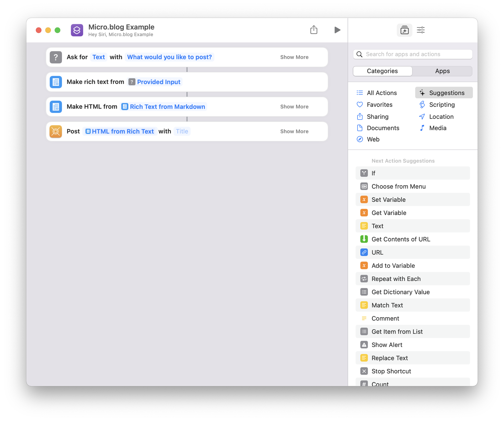
Task: Click the Ask for Input question mark icon
Action: 56,57
